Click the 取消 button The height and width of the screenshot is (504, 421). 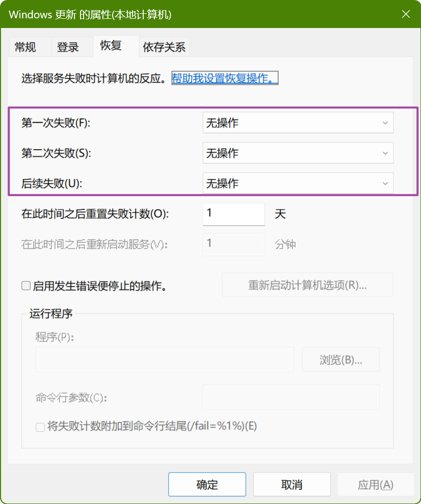click(292, 484)
